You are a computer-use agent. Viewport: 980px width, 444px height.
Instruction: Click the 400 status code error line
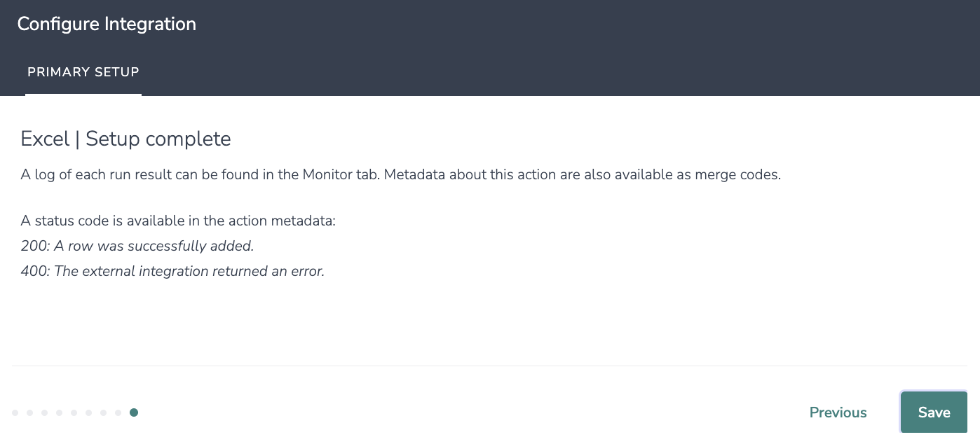172,271
